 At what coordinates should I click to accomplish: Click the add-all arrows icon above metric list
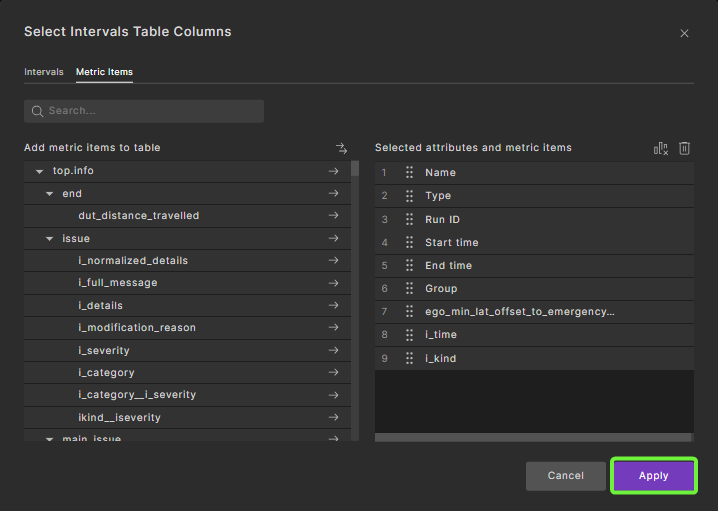pos(341,148)
